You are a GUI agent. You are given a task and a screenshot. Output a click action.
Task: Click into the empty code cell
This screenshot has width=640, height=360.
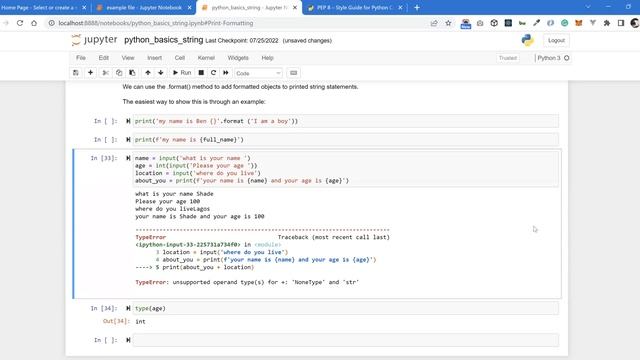pos(345,340)
